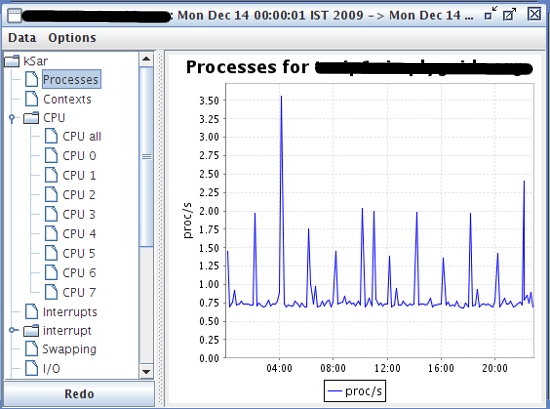Click the kSar root folder icon
Image resolution: width=550 pixels, height=409 pixels.
pyautogui.click(x=12, y=61)
